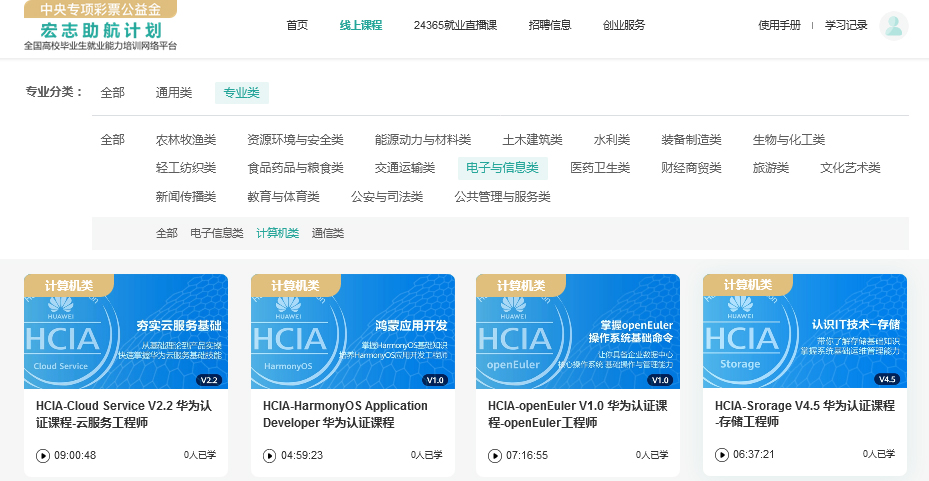Select the 招聘信息 navigation item
929x481 pixels.
click(550, 26)
